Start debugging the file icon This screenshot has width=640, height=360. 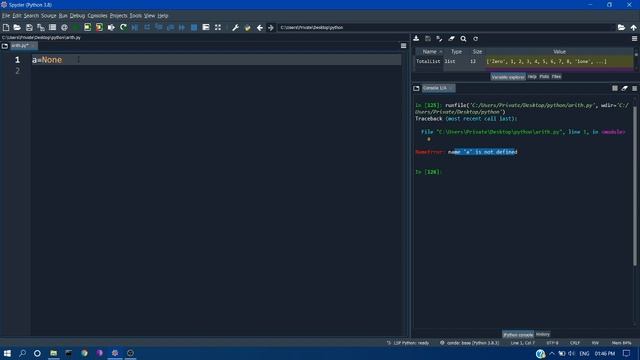135,27
